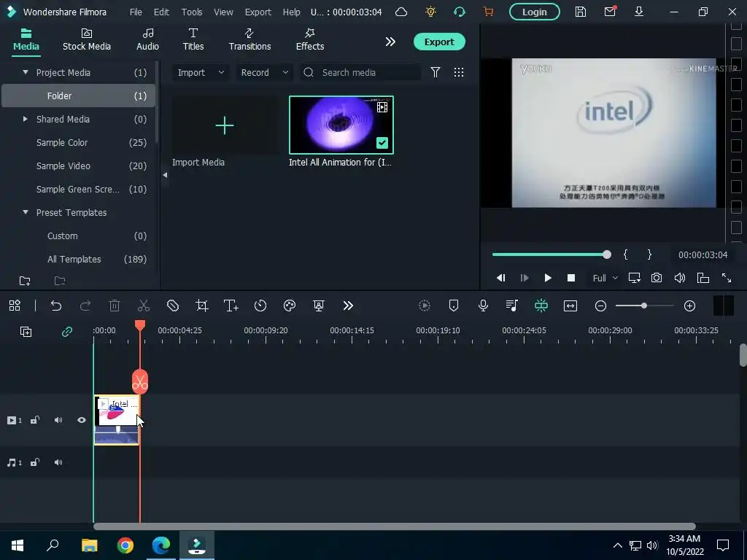Click the add marker shield icon

pos(454,306)
